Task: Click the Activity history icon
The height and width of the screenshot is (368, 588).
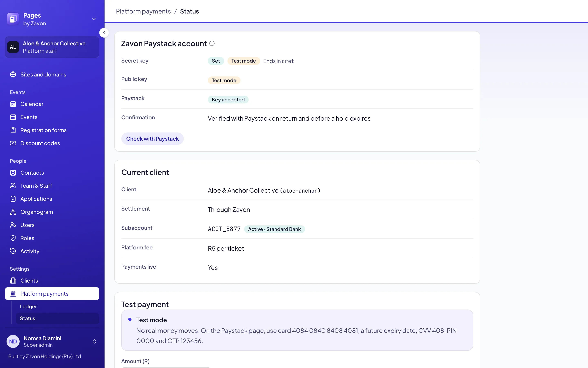Action: [x=13, y=251]
